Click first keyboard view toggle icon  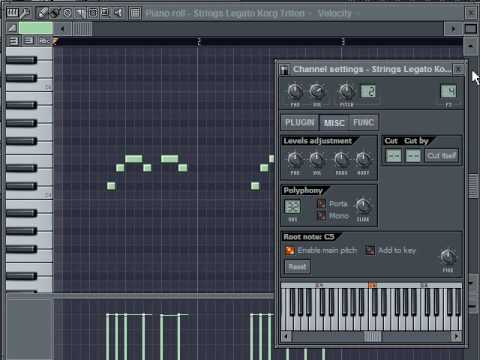[14, 41]
